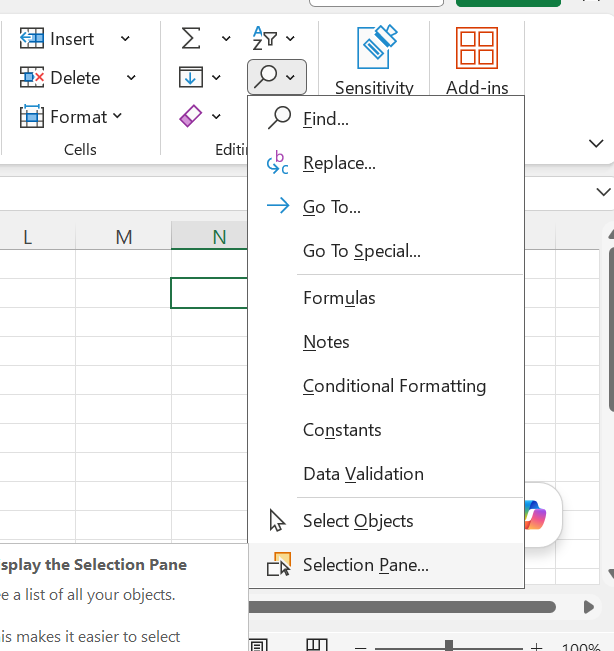Enable Select Objects mode
This screenshot has width=614, height=651.
point(386,521)
